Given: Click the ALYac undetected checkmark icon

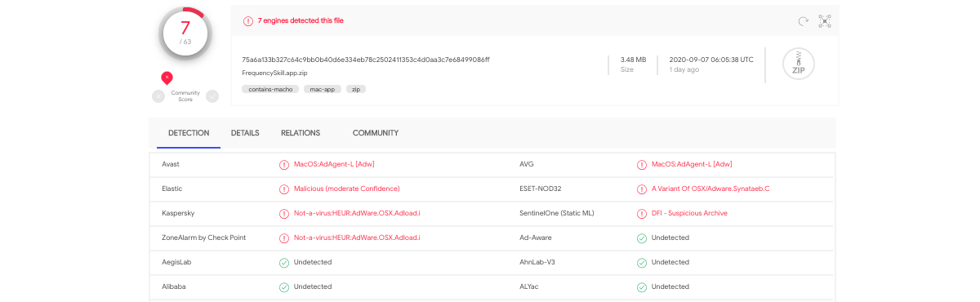Looking at the screenshot, I should pos(642,286).
